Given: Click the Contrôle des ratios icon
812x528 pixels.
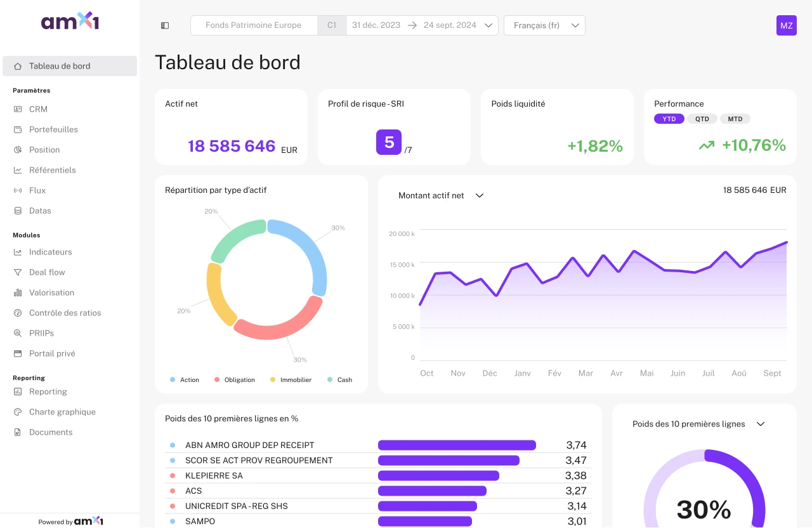Looking at the screenshot, I should coord(18,313).
